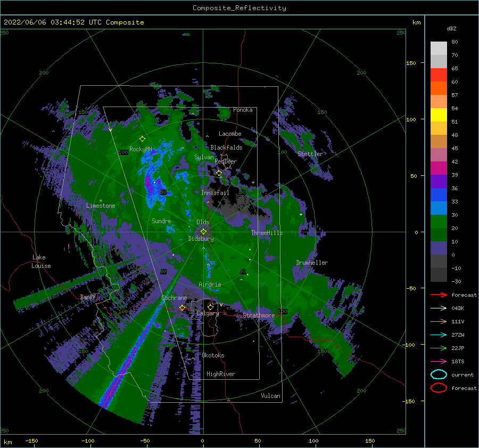Click the RedDeer city label

tap(226, 161)
